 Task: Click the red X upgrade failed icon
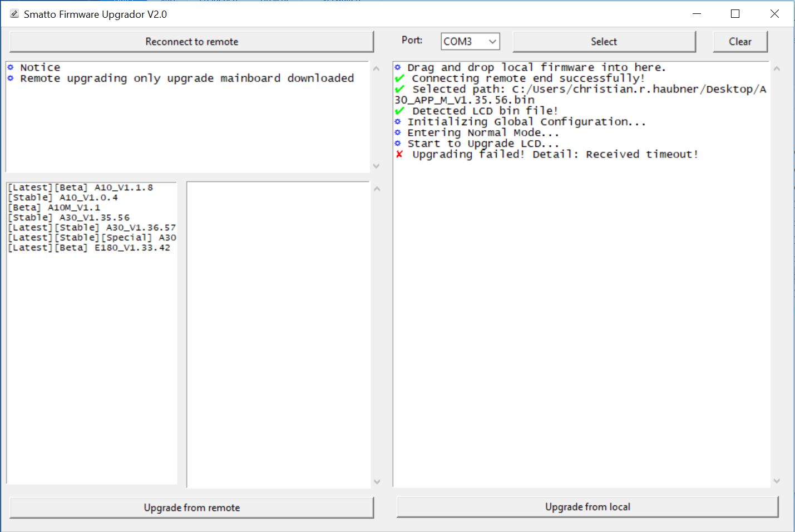[x=399, y=154]
